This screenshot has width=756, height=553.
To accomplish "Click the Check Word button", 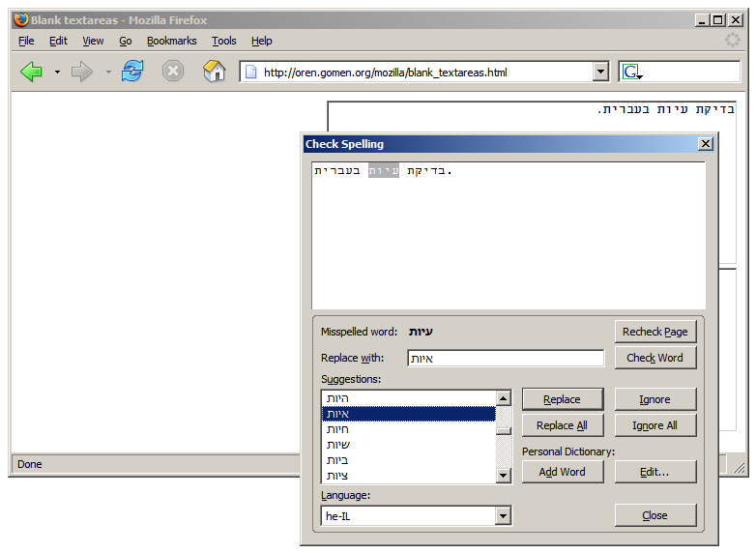I will point(655,358).
